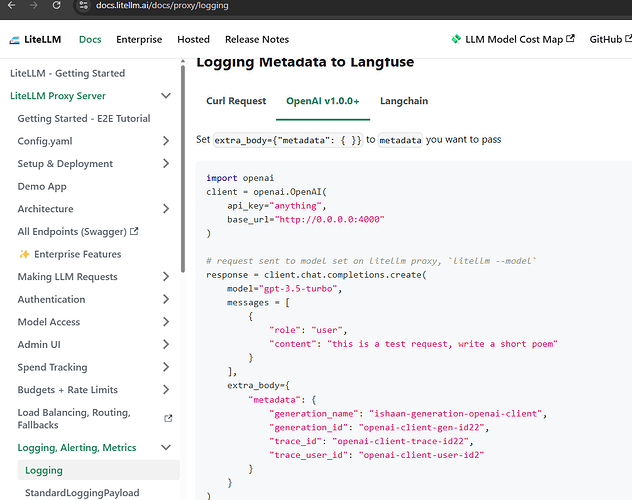Screen dimensions: 632x500
Task: Click the browser back arrow
Action: click(9, 6)
